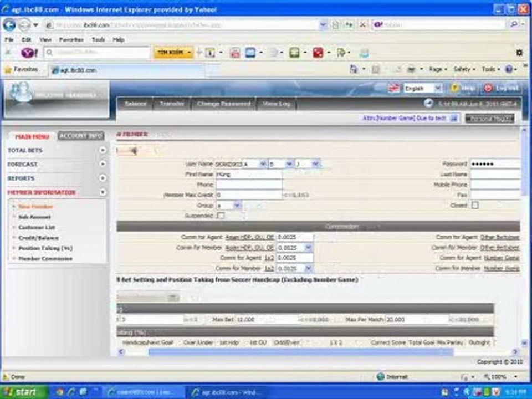Click the Refresh icon beside address bar
The height and width of the screenshot is (399, 532).
(x=349, y=25)
